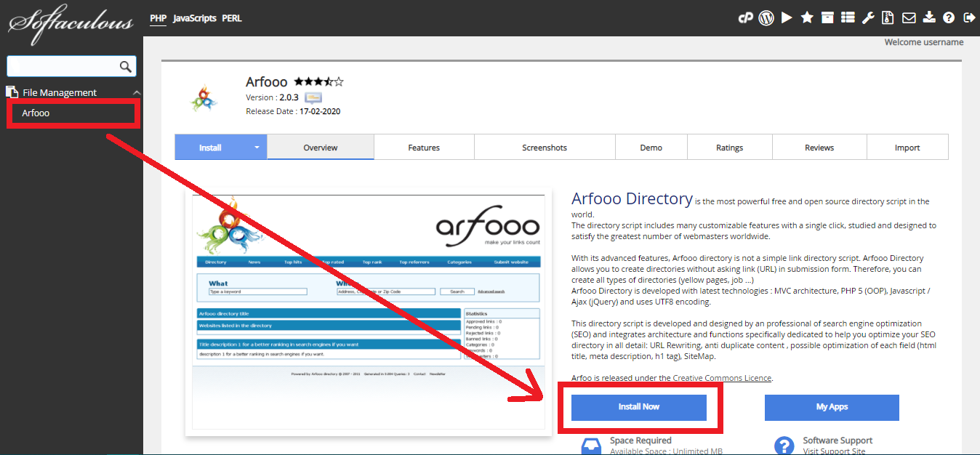The height and width of the screenshot is (455, 980).
Task: Open settings with the wrench icon
Action: tap(868, 18)
